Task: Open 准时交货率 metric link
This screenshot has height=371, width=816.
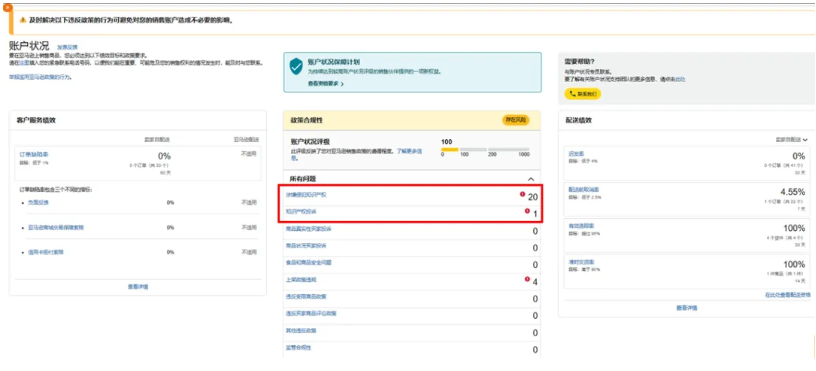Action: (581, 262)
